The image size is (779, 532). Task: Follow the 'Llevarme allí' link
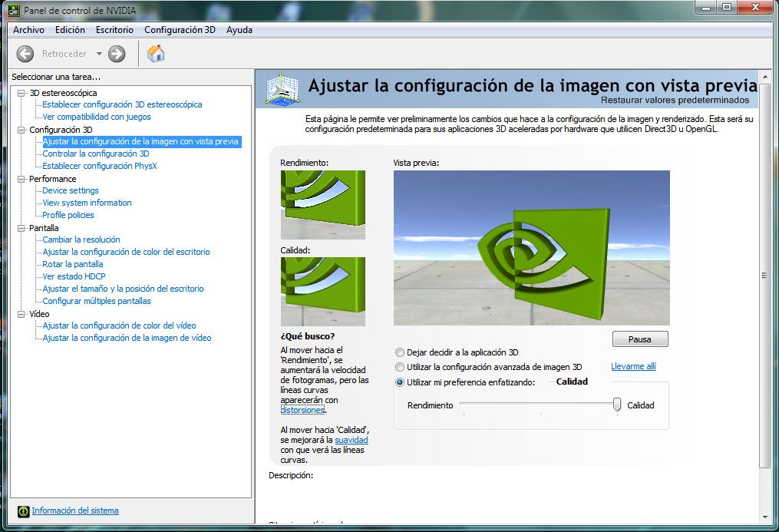coord(633,367)
